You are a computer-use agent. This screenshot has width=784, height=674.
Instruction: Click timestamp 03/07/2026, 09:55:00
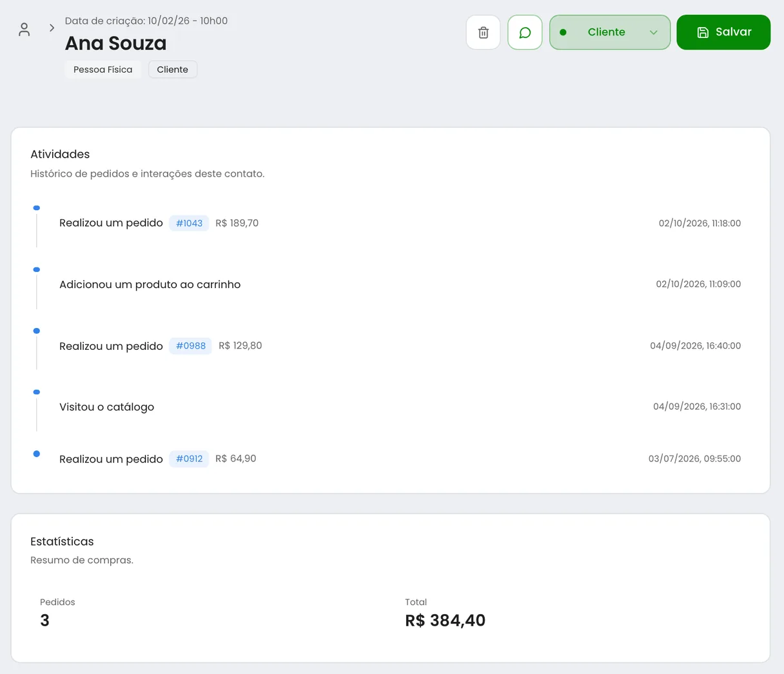695,459
